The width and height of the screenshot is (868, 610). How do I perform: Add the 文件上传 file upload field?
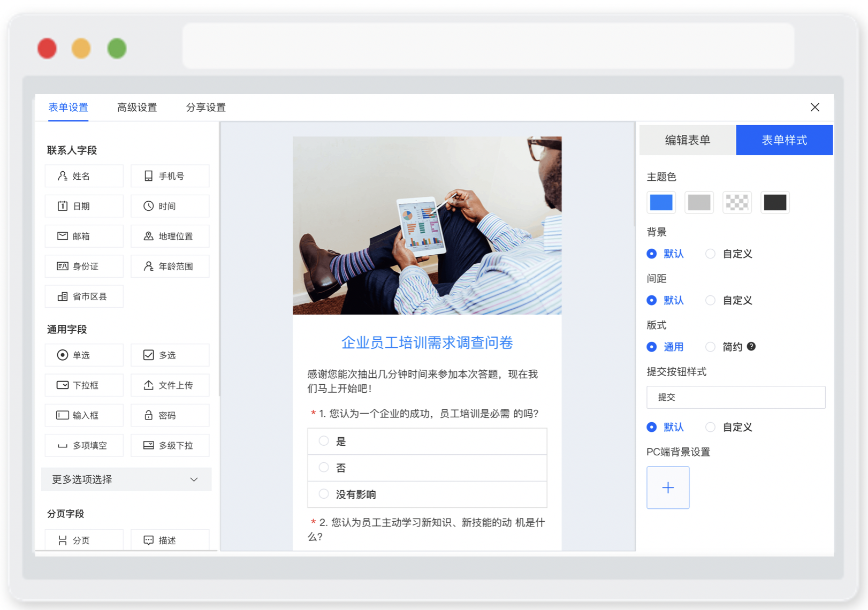170,385
